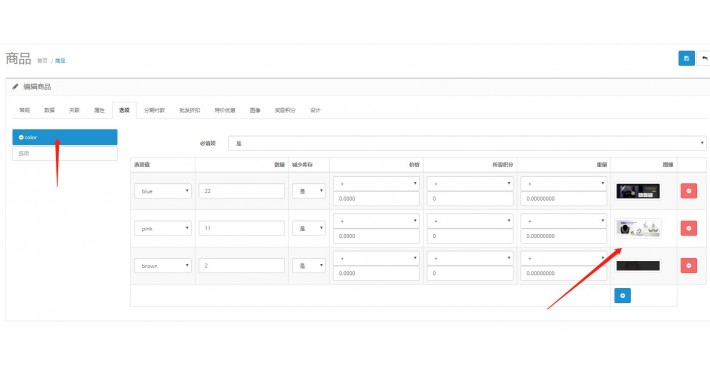Delete the blue option value row
The image size is (710, 380).
pos(689,191)
